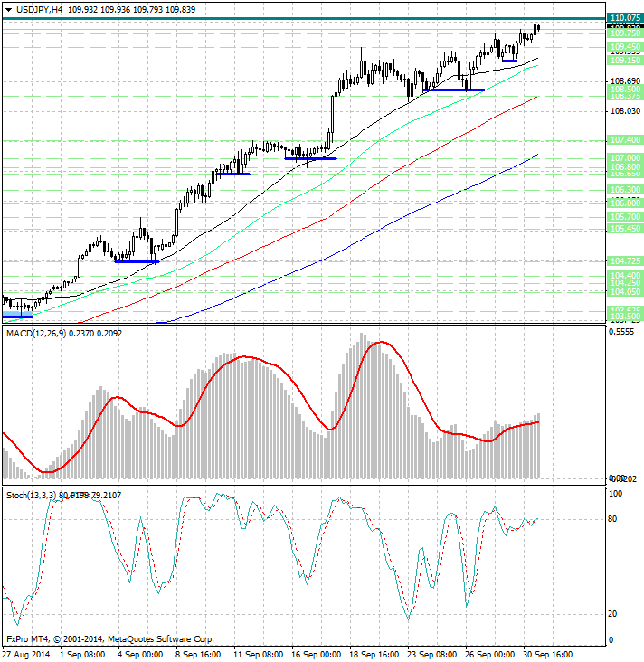644x662 pixels.
Task: Select the 109.750 level label
Action: [x=625, y=33]
